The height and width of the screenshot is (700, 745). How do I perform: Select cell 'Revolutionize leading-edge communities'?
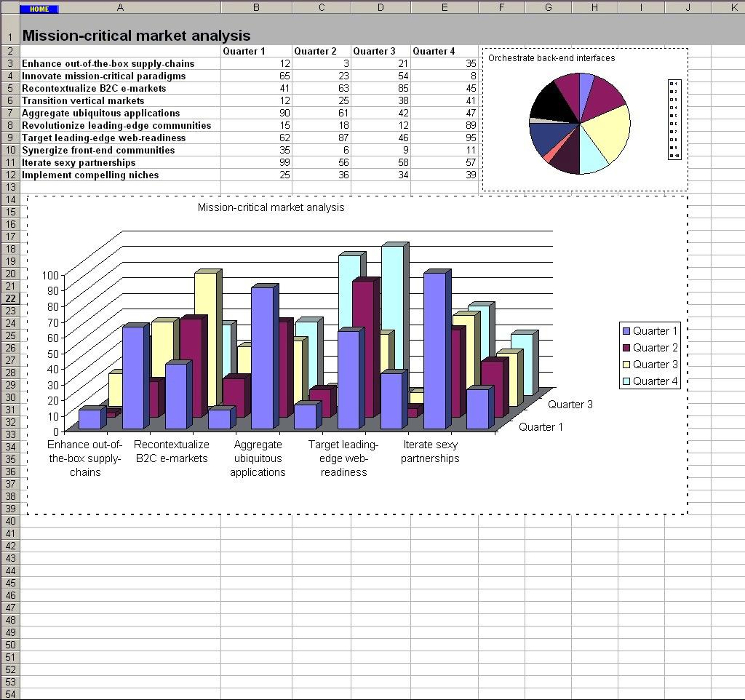(120, 125)
